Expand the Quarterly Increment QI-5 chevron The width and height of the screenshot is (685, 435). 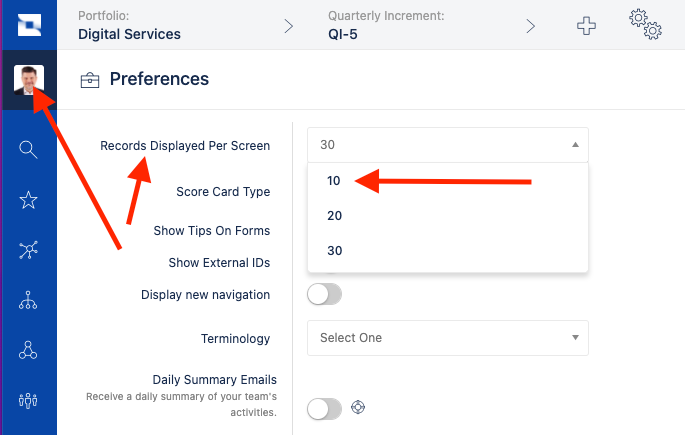click(x=530, y=26)
